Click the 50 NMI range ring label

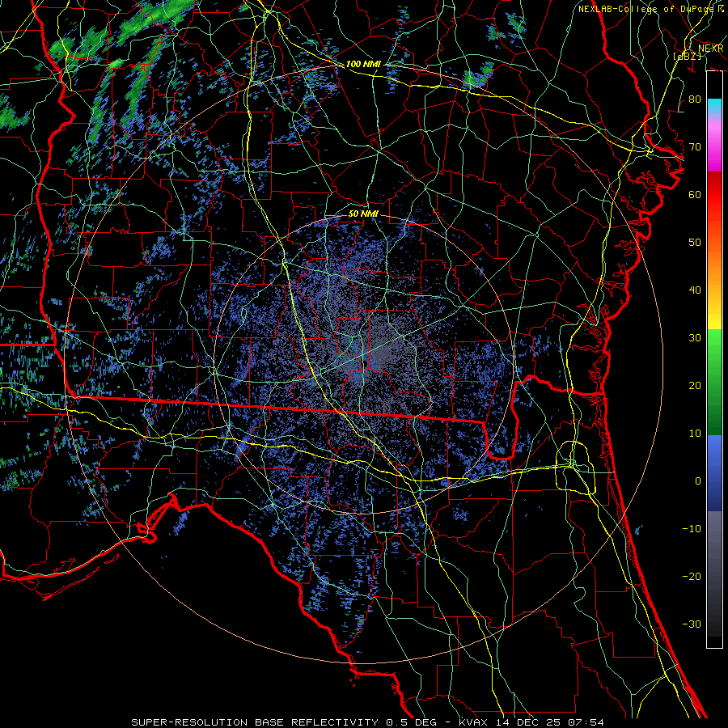tap(363, 214)
